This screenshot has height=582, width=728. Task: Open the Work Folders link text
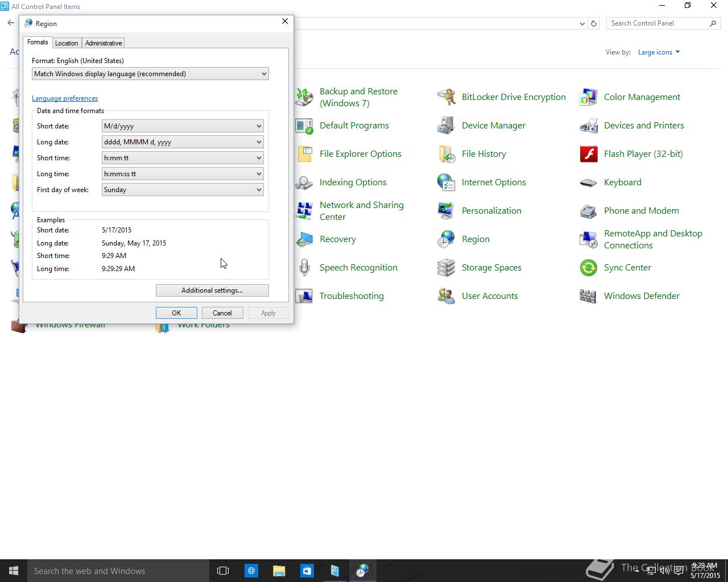click(x=204, y=325)
